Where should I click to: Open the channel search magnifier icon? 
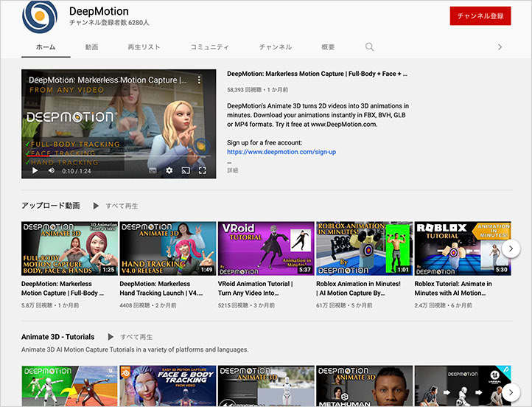coord(369,47)
